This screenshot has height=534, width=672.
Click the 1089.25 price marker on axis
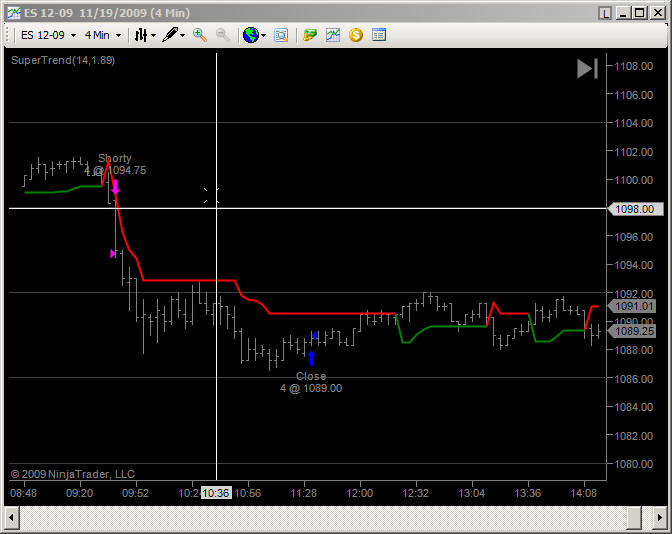pyautogui.click(x=632, y=331)
